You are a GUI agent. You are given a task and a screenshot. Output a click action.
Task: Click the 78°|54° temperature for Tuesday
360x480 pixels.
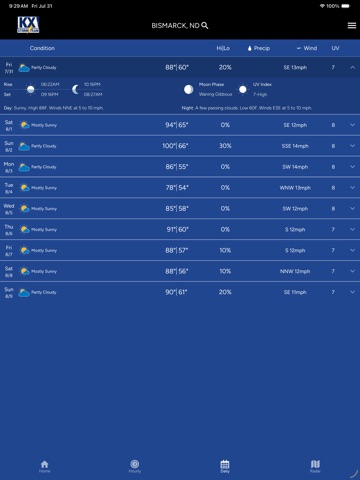[x=177, y=188]
